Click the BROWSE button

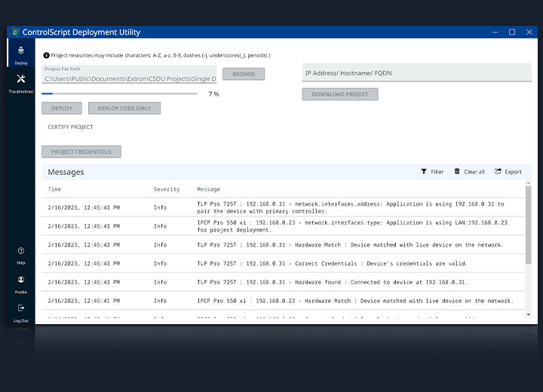coord(244,74)
